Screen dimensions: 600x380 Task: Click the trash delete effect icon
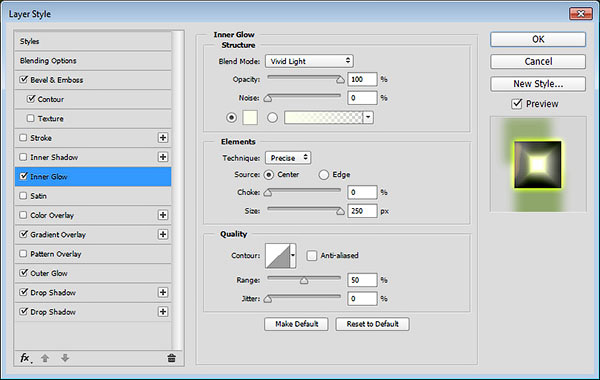pos(171,358)
